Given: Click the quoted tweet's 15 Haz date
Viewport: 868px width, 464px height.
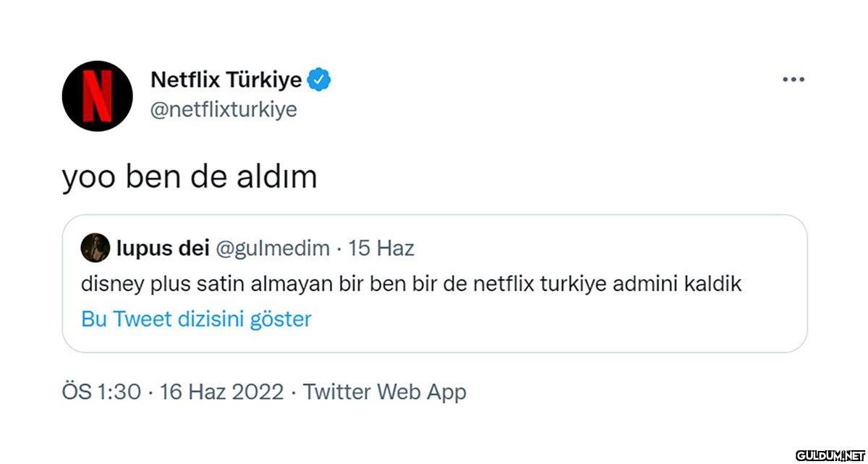Looking at the screenshot, I should coord(381,248).
